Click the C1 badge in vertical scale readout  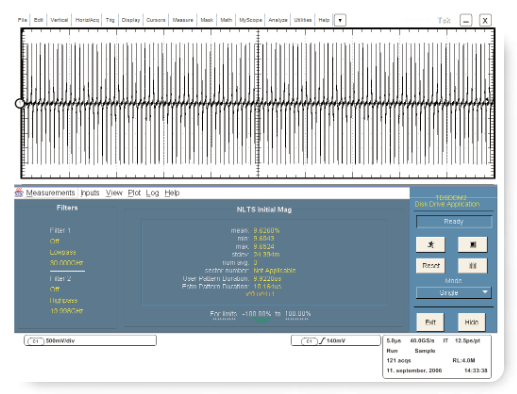click(36, 341)
